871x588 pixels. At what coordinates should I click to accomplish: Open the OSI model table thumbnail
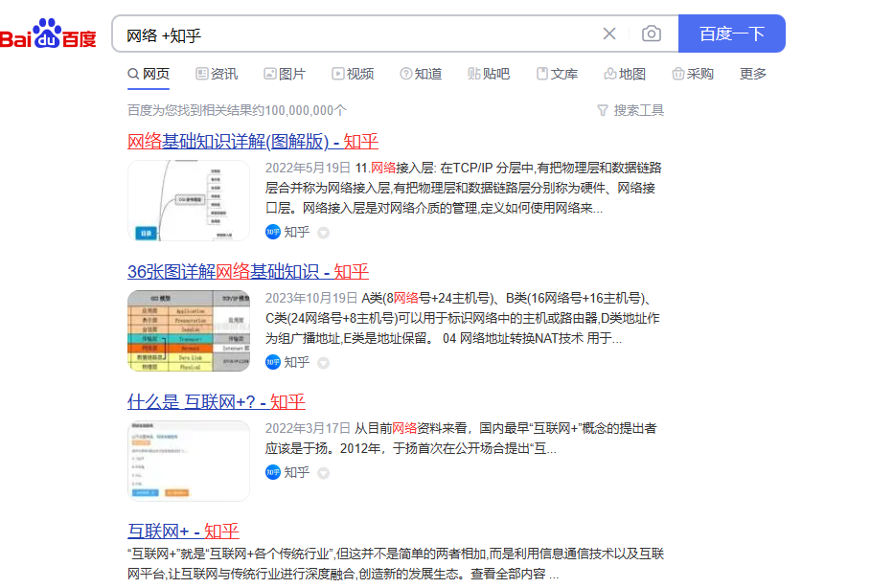pyautogui.click(x=189, y=331)
